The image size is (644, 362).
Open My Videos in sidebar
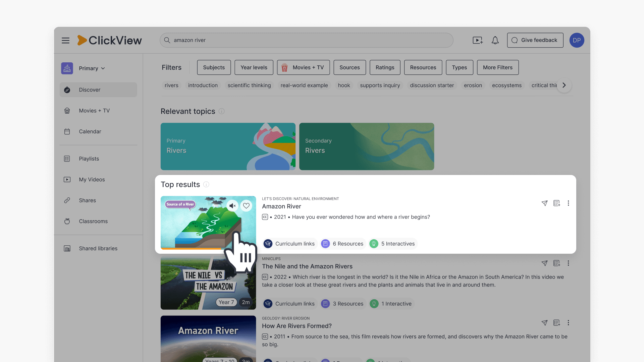[x=98, y=180]
